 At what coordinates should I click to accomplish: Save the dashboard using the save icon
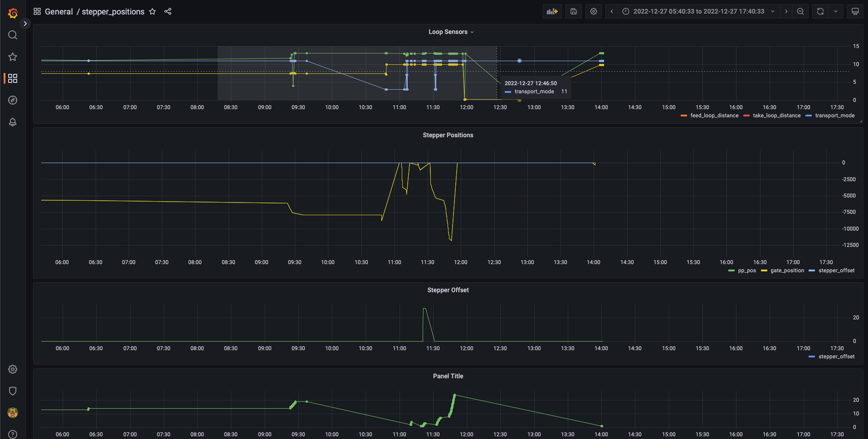tap(573, 11)
